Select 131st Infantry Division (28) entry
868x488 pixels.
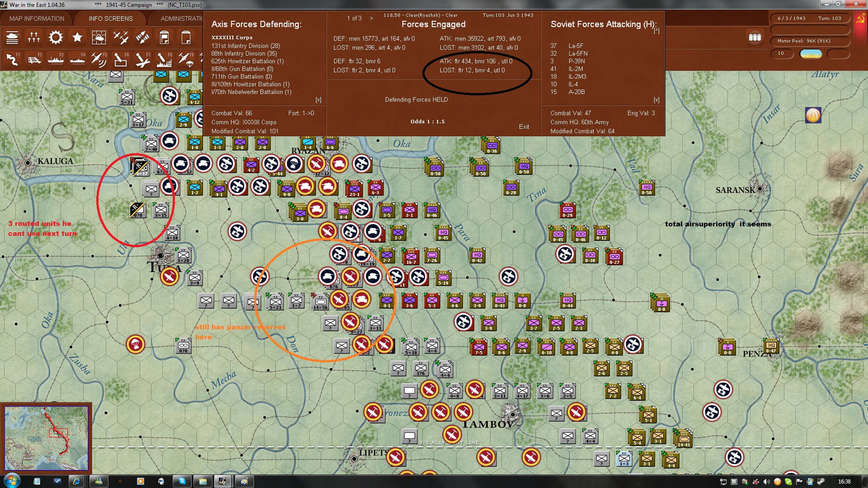click(245, 46)
